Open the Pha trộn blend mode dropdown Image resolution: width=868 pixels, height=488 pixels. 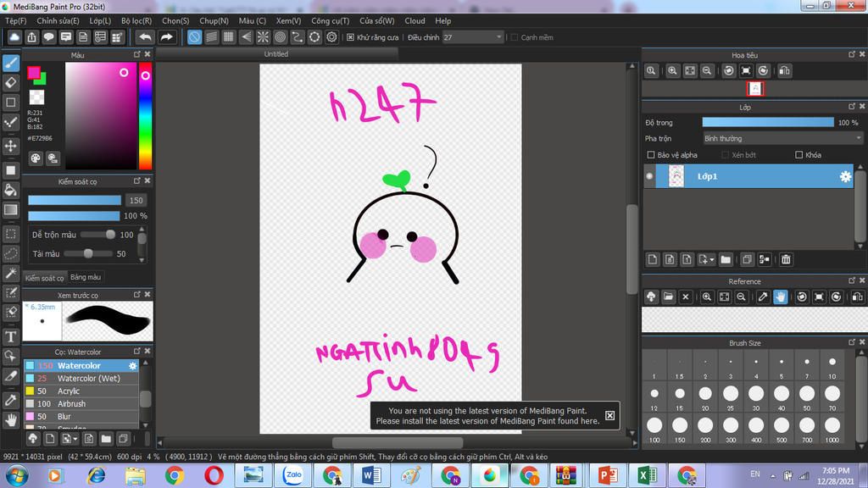782,138
